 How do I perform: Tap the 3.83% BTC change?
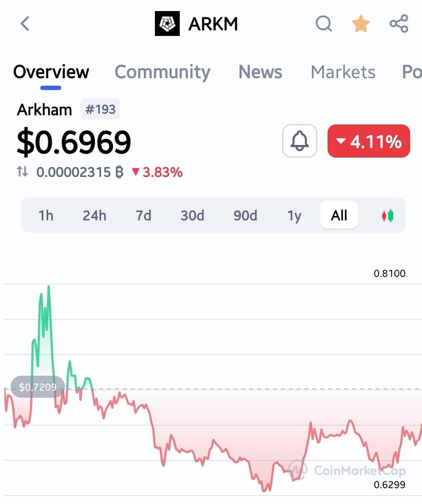pyautogui.click(x=157, y=172)
